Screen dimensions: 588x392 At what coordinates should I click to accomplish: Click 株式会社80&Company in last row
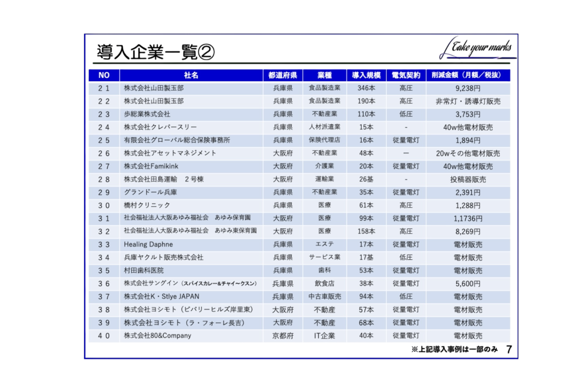tap(157, 336)
